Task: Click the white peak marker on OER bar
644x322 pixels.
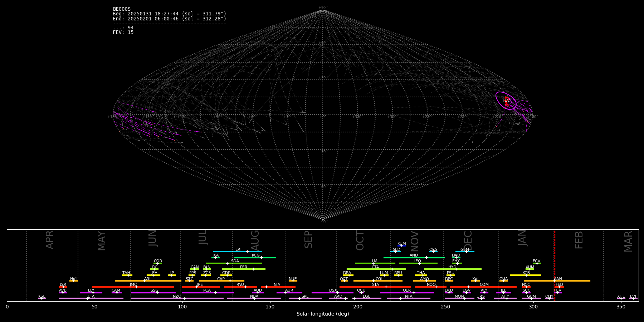Action: tap(414, 293)
